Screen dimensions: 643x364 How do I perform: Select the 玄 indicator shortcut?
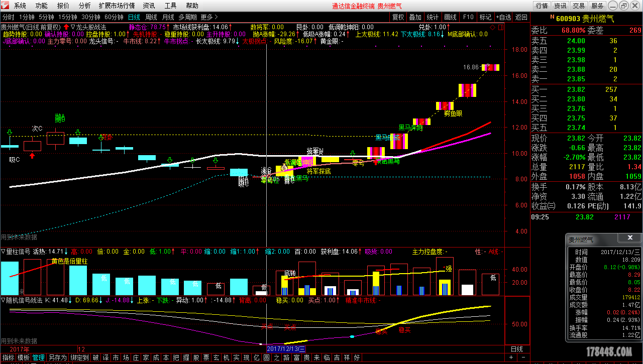(217, 358)
